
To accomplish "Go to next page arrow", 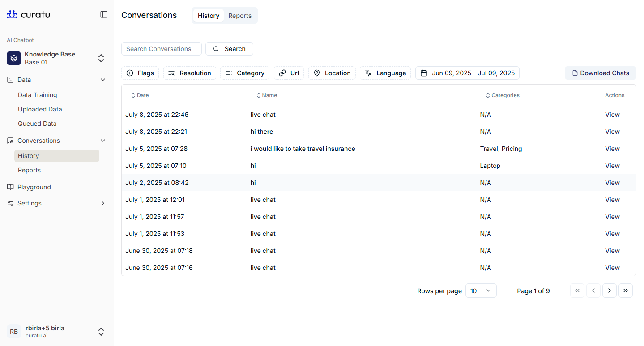I will tap(609, 290).
